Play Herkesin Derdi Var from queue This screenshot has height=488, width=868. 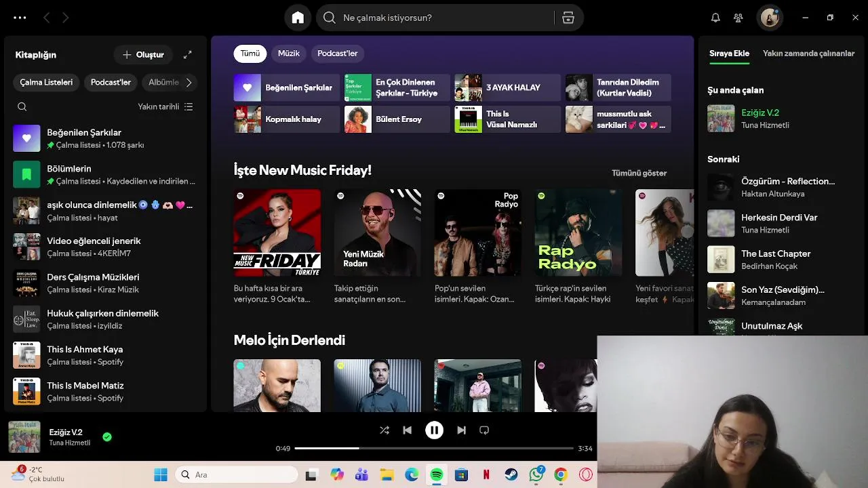tap(780, 223)
